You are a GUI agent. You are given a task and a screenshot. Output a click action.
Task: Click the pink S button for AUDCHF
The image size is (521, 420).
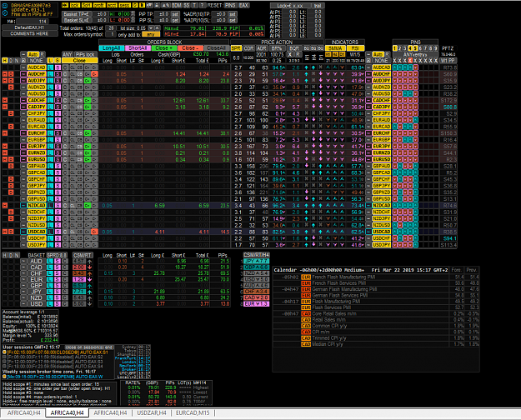pos(58,74)
